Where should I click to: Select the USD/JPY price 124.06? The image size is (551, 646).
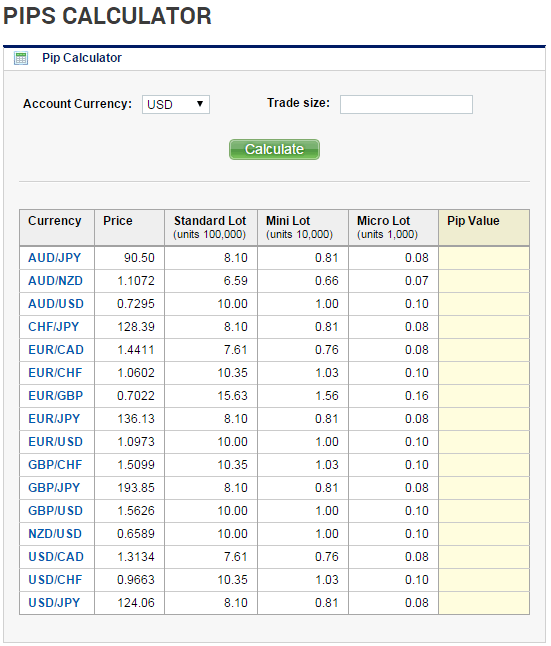tap(136, 603)
